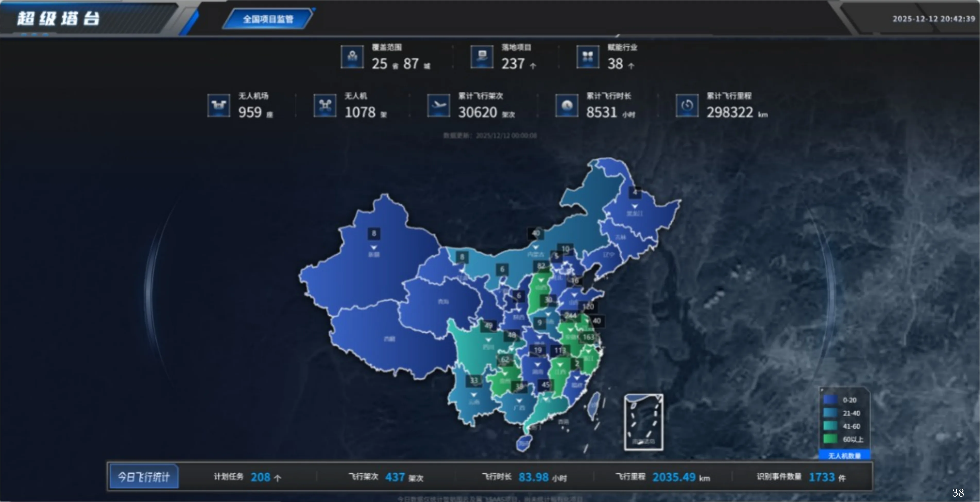Click the 数据更新 date text
980x502 pixels.
point(490,136)
